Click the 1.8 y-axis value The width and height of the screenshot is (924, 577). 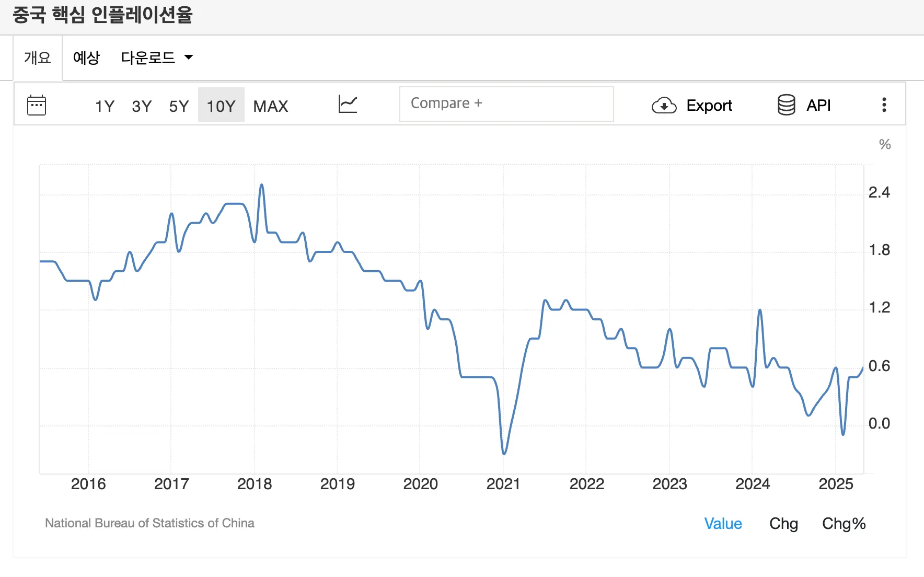(x=879, y=250)
